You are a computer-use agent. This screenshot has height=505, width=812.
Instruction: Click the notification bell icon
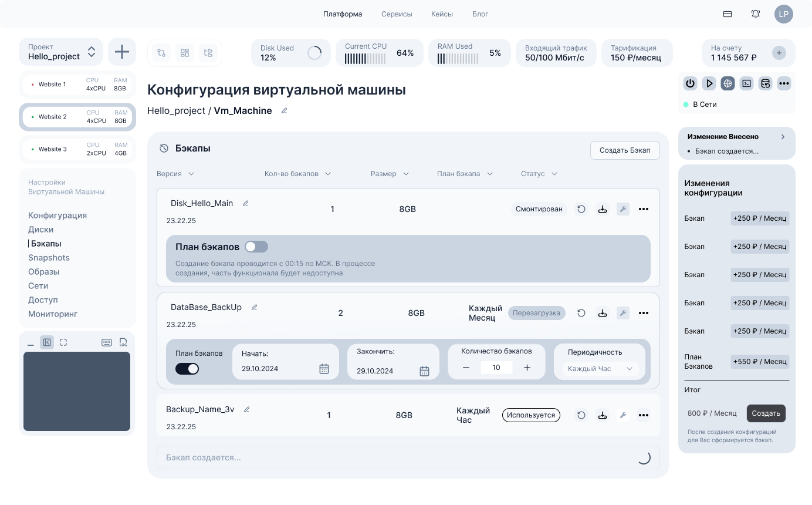coord(756,14)
